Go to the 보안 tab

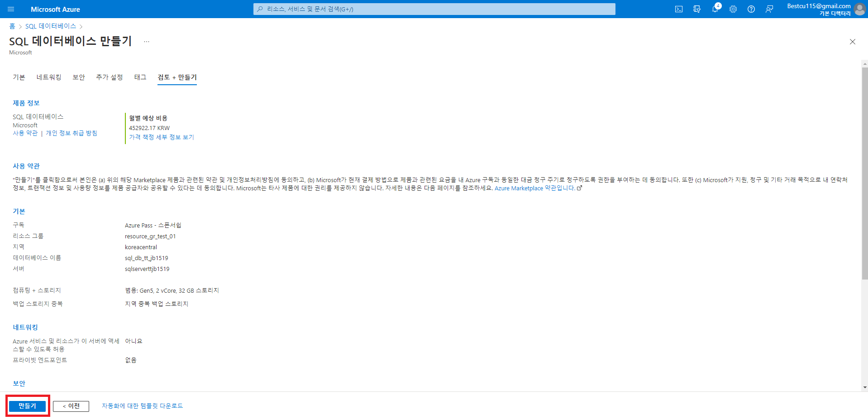pos(79,77)
